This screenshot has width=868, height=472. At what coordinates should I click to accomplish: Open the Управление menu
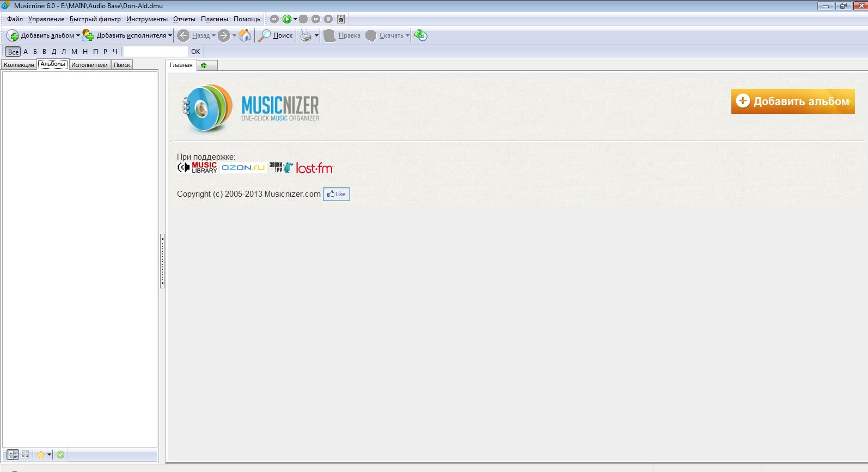(46, 19)
